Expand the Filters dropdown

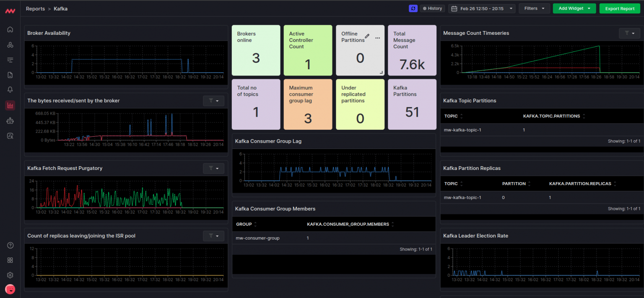534,8
